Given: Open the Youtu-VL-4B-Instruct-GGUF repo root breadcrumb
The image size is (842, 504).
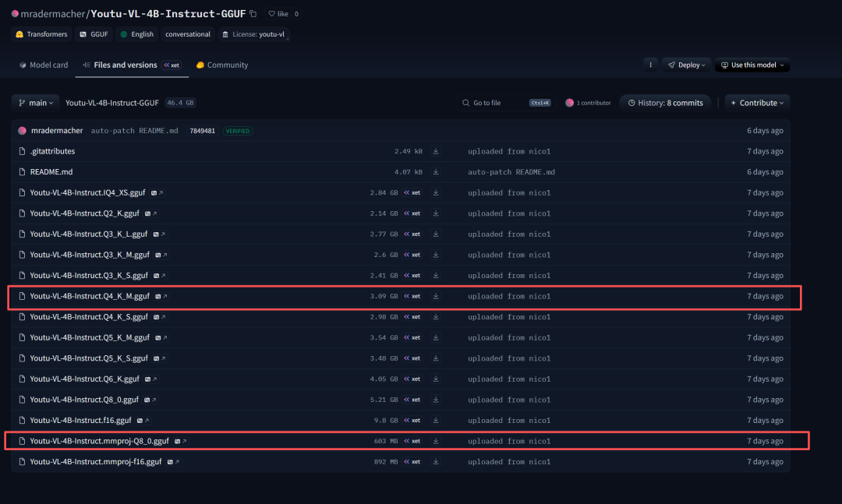Looking at the screenshot, I should coord(112,103).
